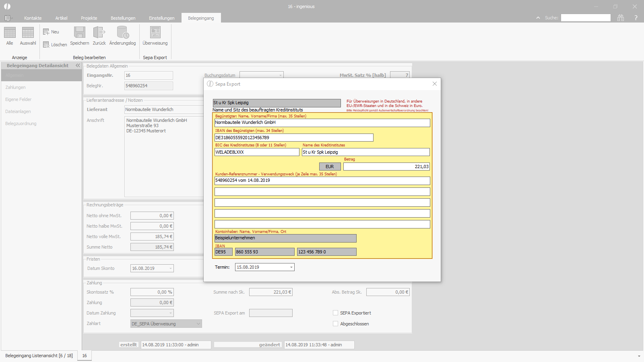Click into the Suche search field

tap(586, 18)
